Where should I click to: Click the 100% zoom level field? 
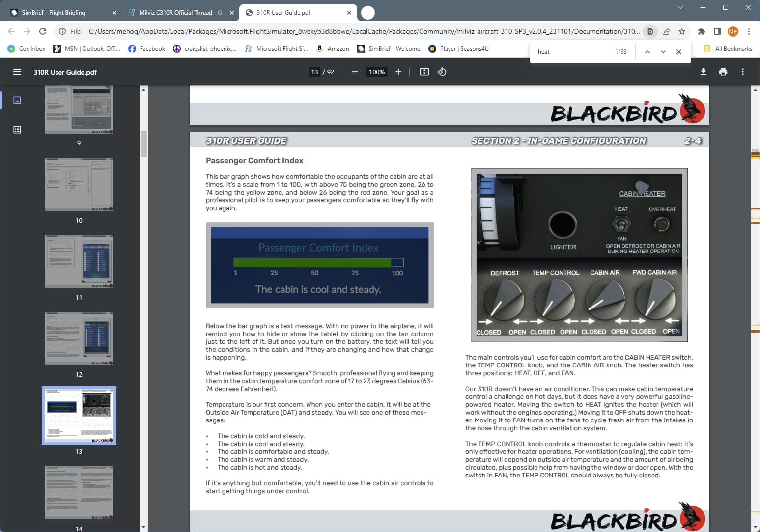(x=377, y=72)
